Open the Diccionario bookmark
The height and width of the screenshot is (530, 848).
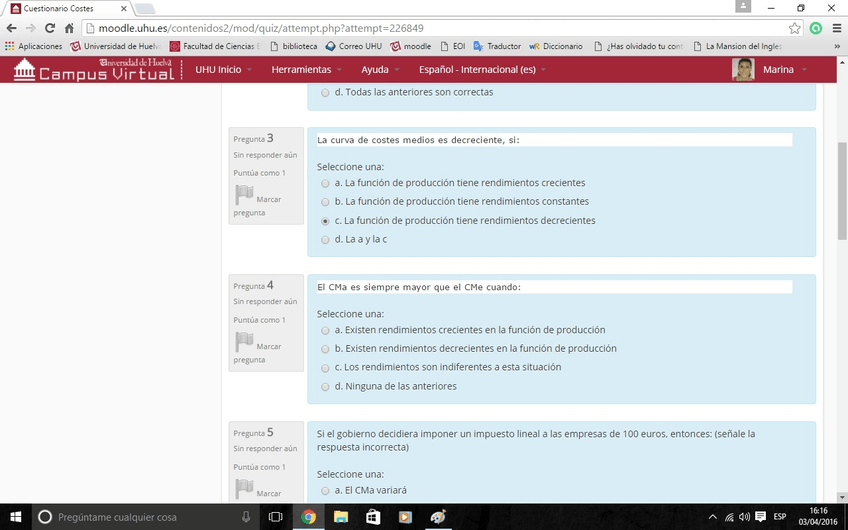555,47
